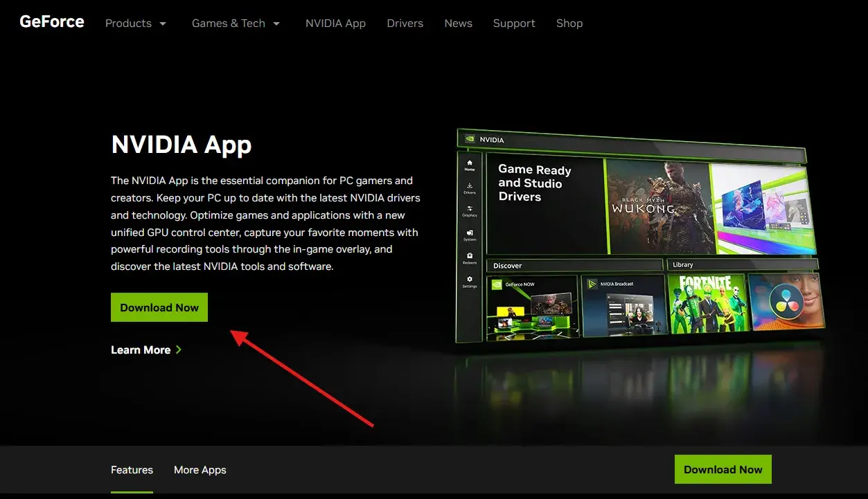Follow the Learn More chevron link

point(146,350)
